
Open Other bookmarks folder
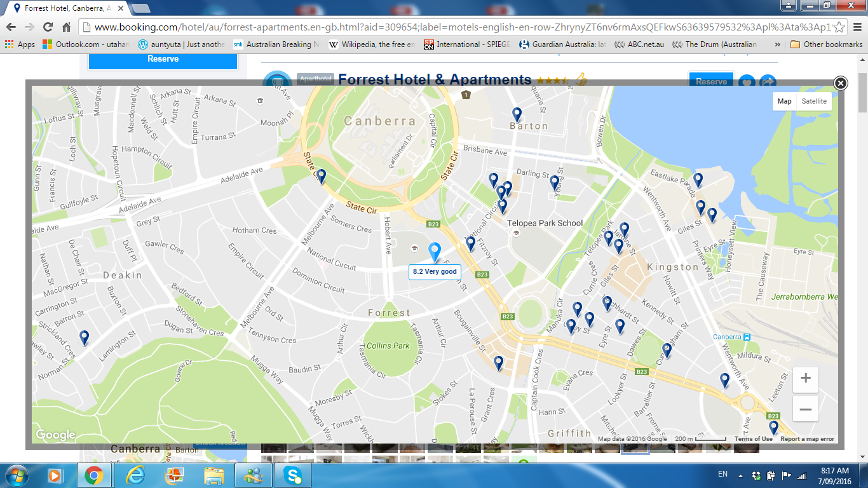[x=826, y=44]
